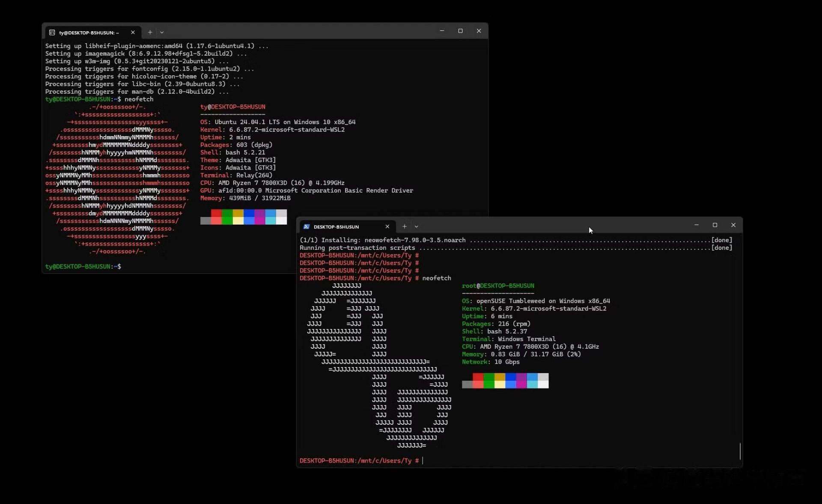The width and height of the screenshot is (822, 504).
Task: Click 'Running post-transaction scripts' line
Action: [516, 248]
